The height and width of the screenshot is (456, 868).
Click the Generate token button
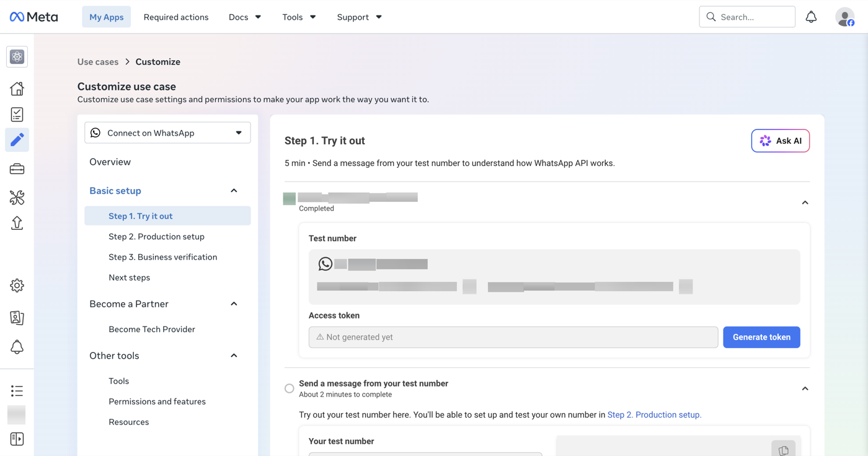pos(761,337)
